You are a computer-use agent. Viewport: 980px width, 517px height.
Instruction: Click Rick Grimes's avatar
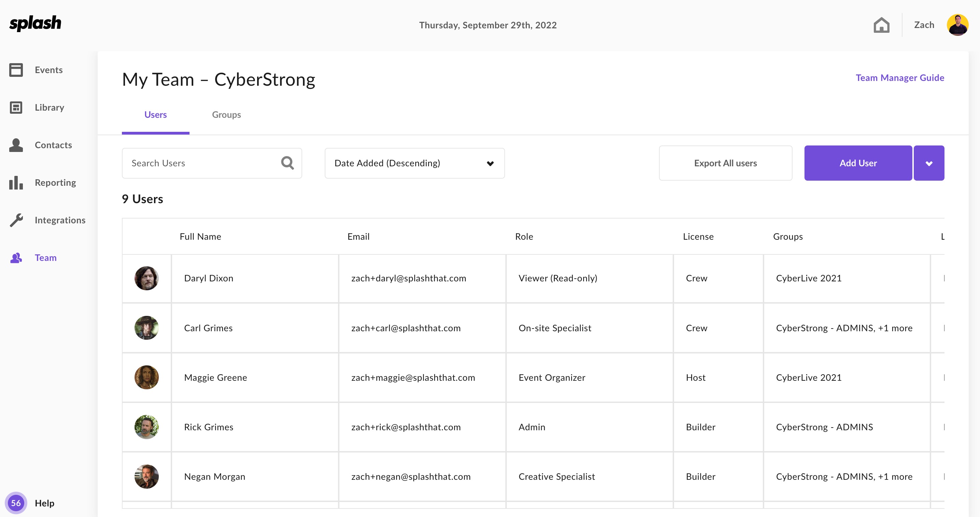146,427
